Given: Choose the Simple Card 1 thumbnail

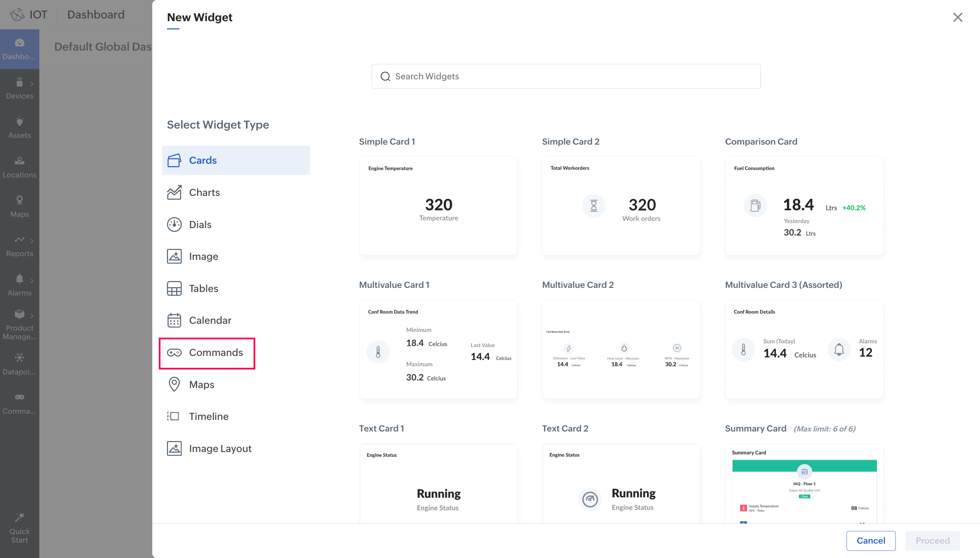Looking at the screenshot, I should tap(438, 206).
